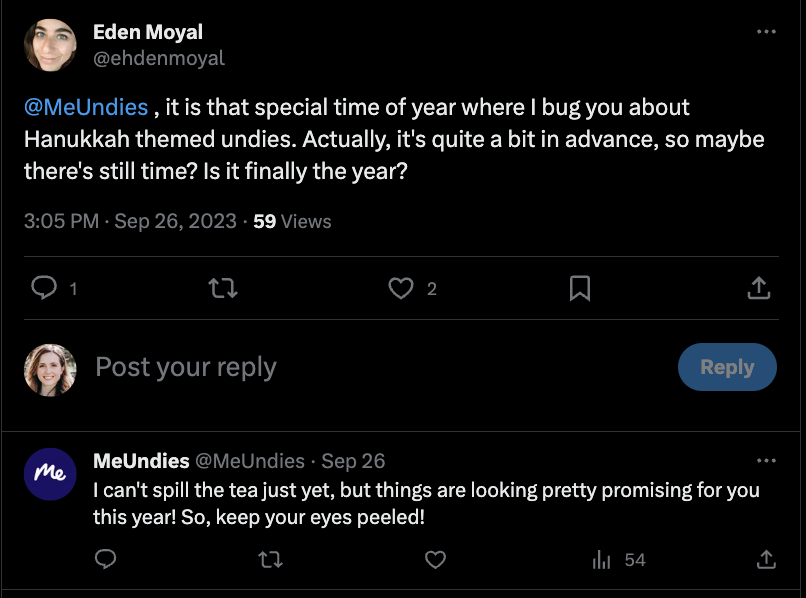The height and width of the screenshot is (598, 806).
Task: Open the @ehdenmoyal handle
Action: point(159,58)
